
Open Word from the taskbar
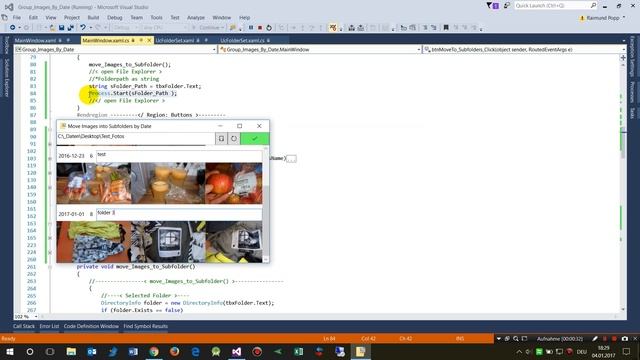coord(133,351)
